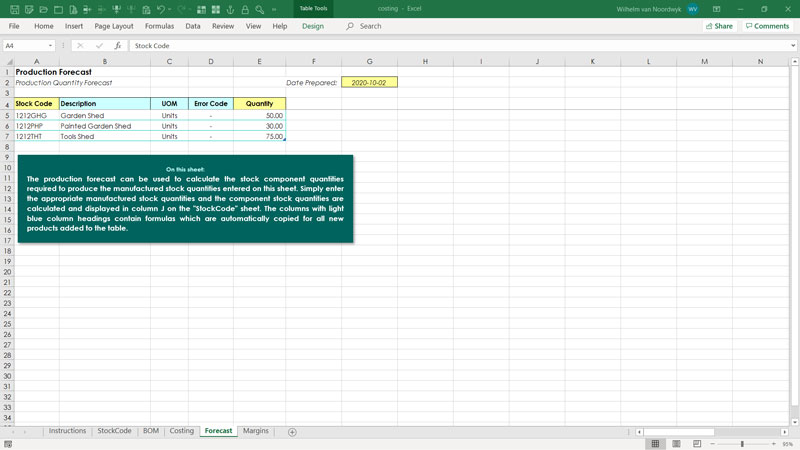Click the clipboard paste icon in quick access toolbar
This screenshot has height=450, width=800.
[x=146, y=9]
